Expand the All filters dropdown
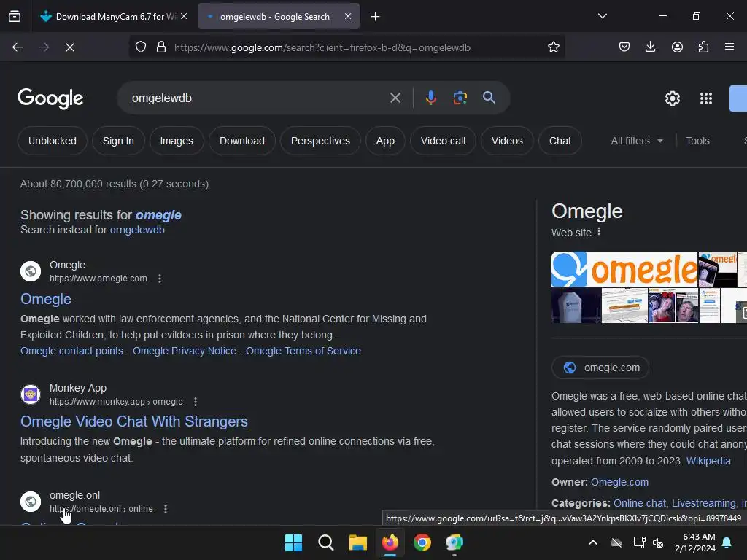 click(637, 141)
